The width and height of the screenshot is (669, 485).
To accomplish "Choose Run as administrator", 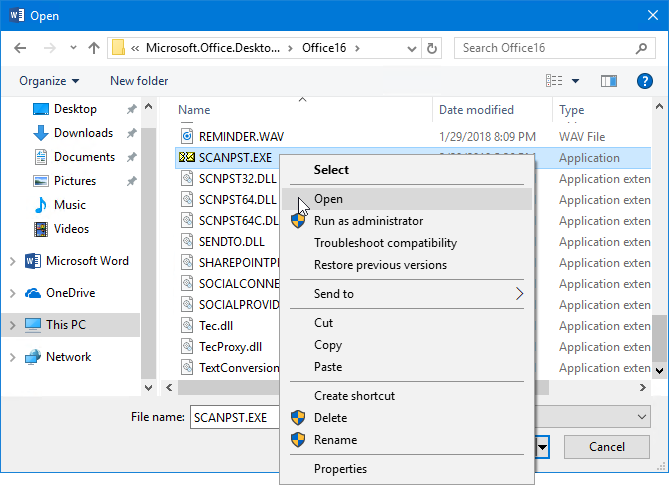I will click(x=407, y=221).
